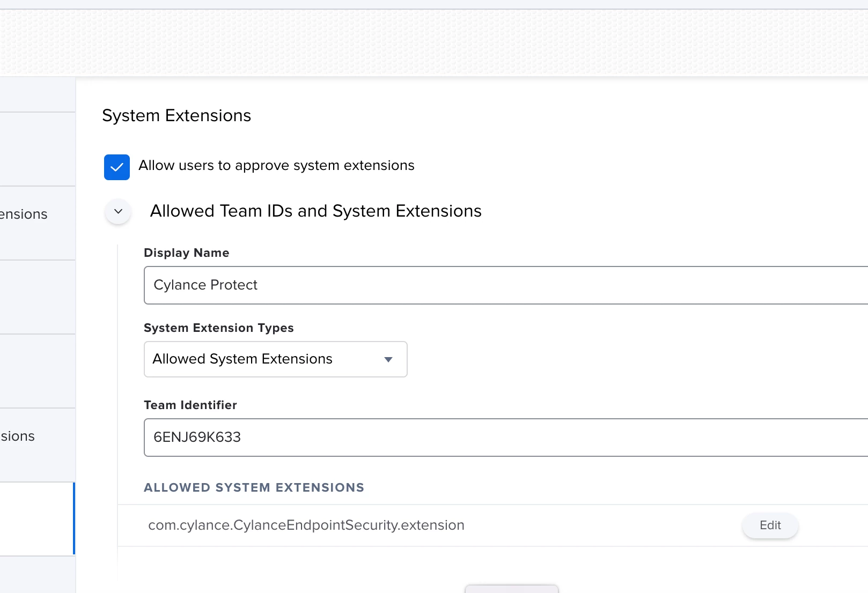Screen dimensions: 868x593
Task: Click the Allowed Team IDs and System Extensions title
Action: (315, 211)
